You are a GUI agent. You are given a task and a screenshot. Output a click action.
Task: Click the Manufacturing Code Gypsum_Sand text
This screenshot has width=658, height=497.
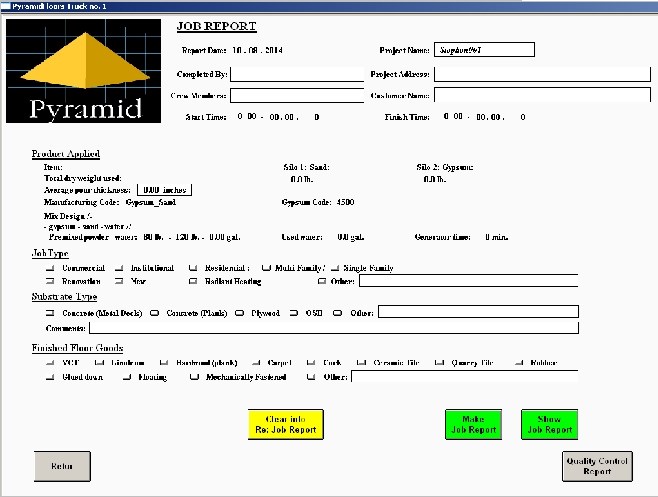(x=110, y=202)
